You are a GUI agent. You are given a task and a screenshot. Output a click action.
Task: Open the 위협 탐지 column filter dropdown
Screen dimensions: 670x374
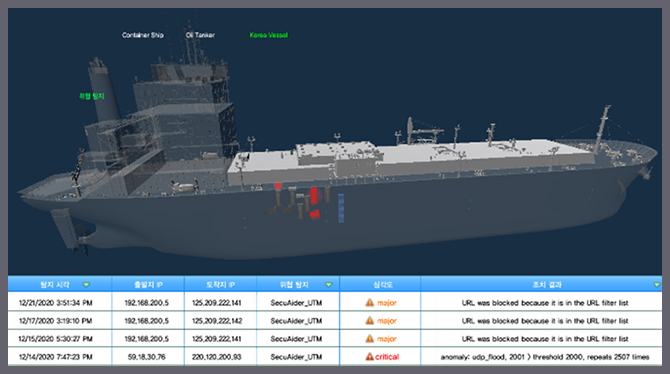[x=329, y=285]
